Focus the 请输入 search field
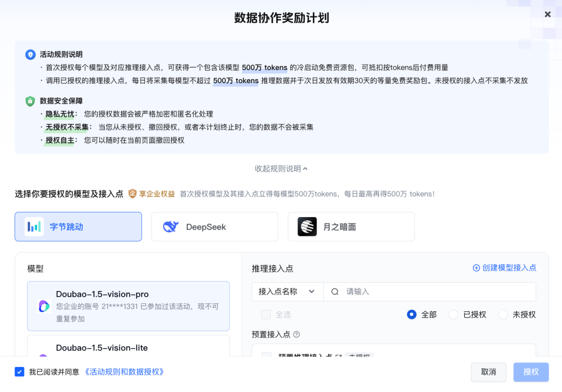Viewport: 562px width, 392px height. point(430,292)
